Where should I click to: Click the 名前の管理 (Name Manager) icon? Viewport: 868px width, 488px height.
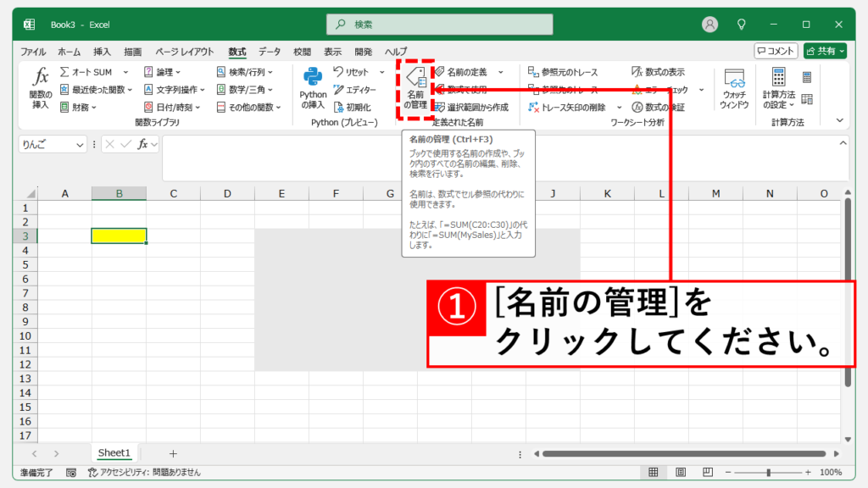click(415, 87)
